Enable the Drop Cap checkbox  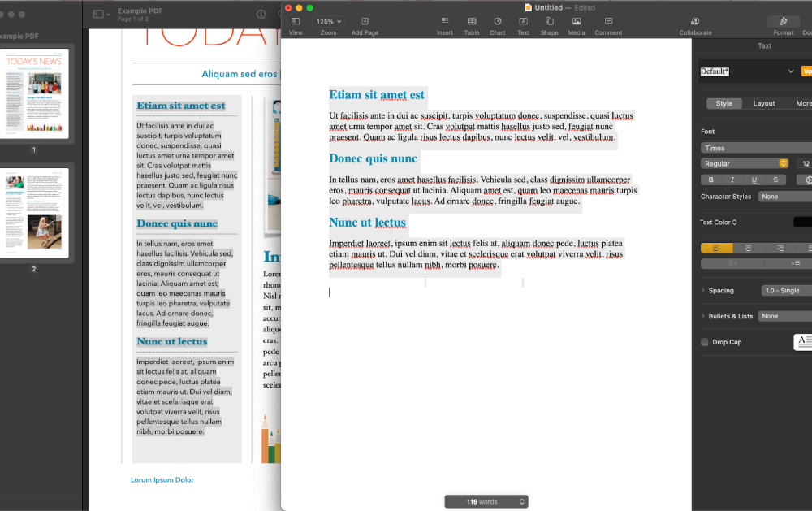click(705, 342)
